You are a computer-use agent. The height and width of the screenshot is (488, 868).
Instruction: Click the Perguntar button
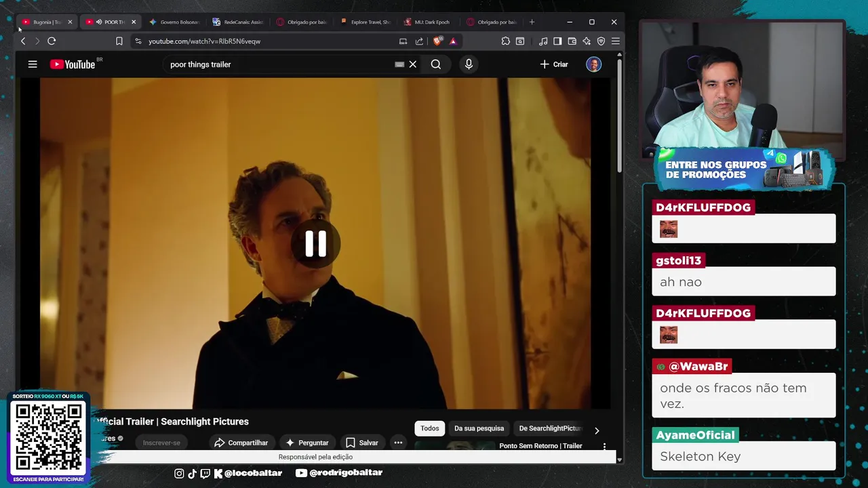307,443
